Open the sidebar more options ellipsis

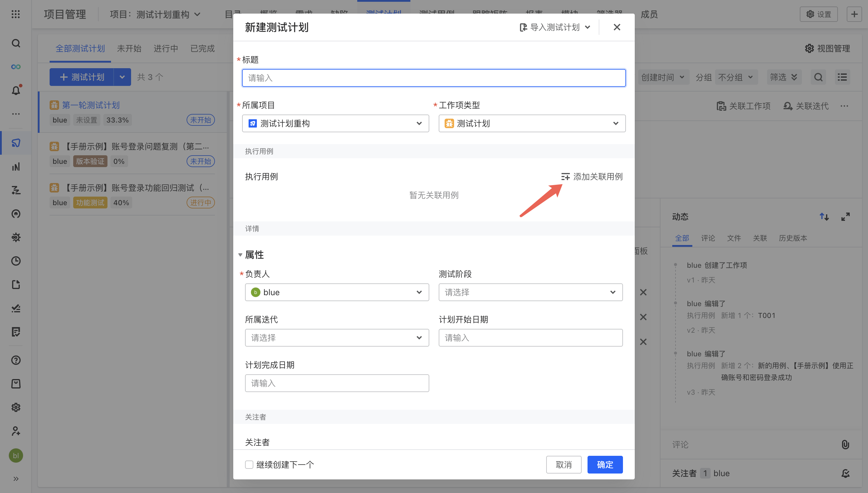16,114
